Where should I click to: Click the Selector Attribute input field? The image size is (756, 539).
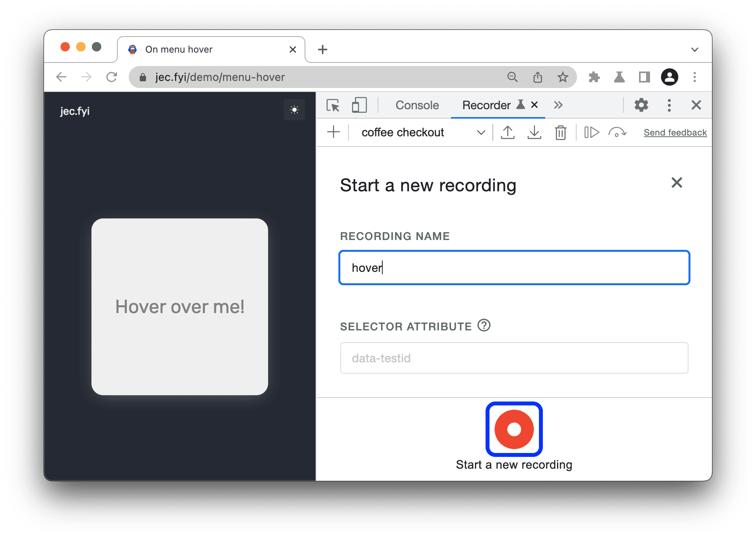coord(514,358)
